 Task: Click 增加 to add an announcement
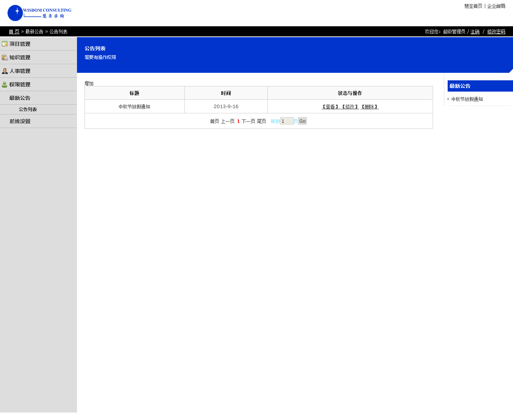click(89, 83)
